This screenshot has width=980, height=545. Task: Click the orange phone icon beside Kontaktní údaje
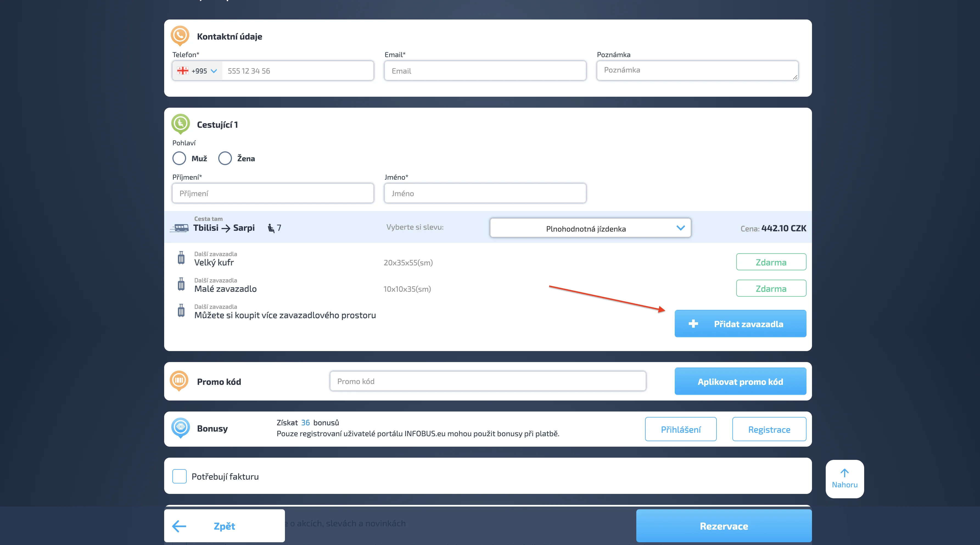[180, 35]
